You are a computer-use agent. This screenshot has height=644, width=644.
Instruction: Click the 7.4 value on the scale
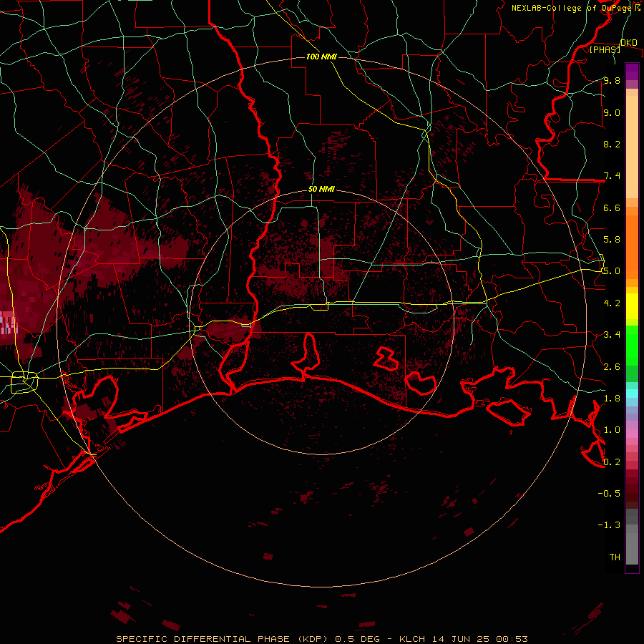point(612,176)
